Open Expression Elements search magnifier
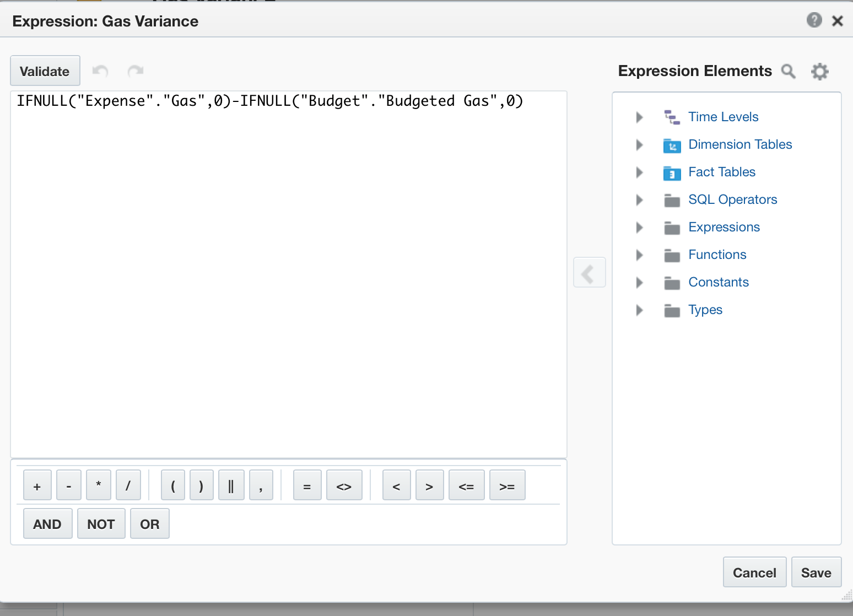This screenshot has height=616, width=853. [789, 71]
